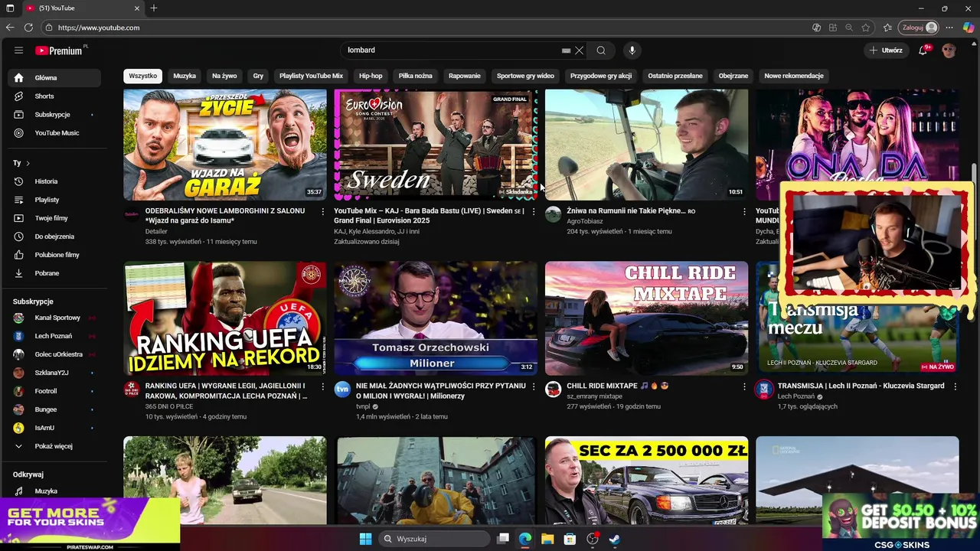Image resolution: width=980 pixels, height=551 pixels.
Task: Open File Explorer from the taskbar
Action: 547,539
